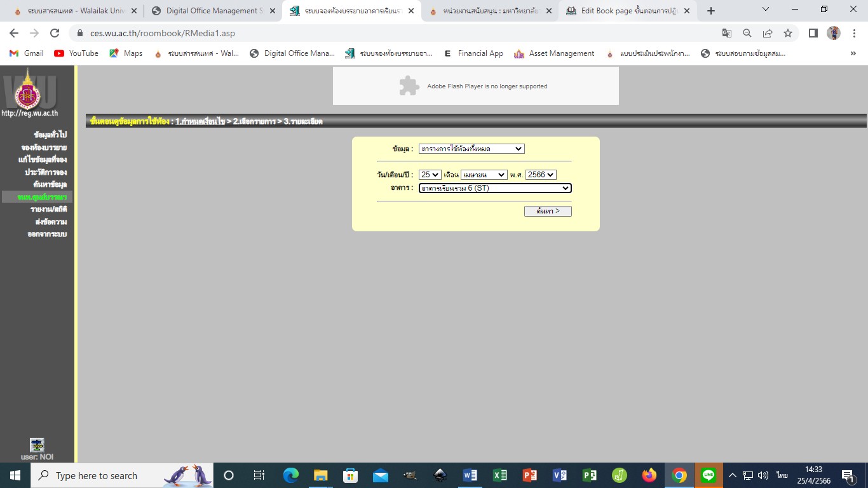Switch to the first ระบบสารสนเทศ Walailak tab
This screenshot has height=488, width=868.
tap(75, 11)
